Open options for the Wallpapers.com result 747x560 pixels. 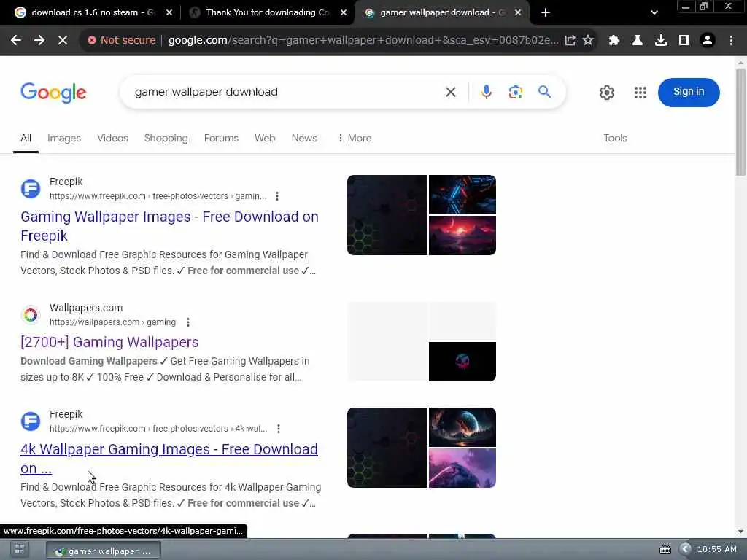point(188,322)
